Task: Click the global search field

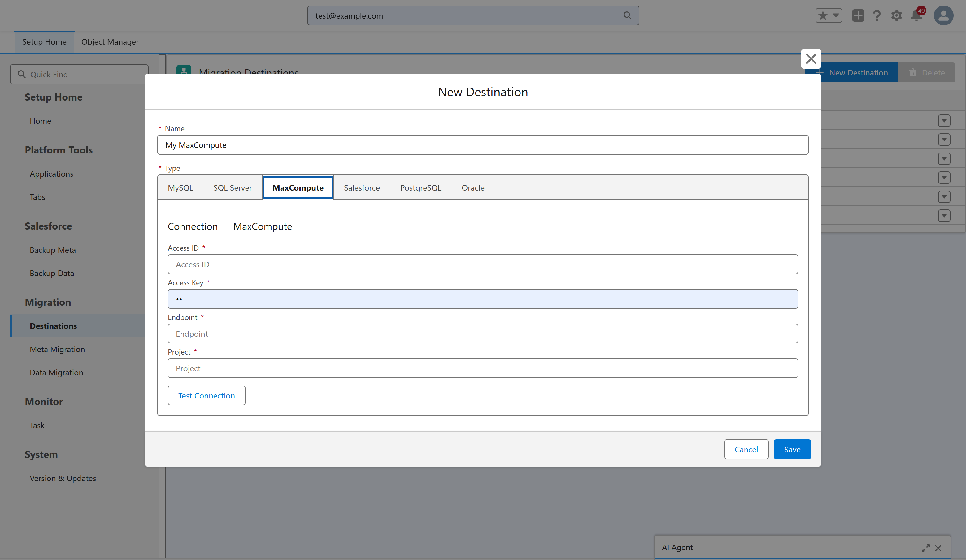Action: (x=473, y=16)
